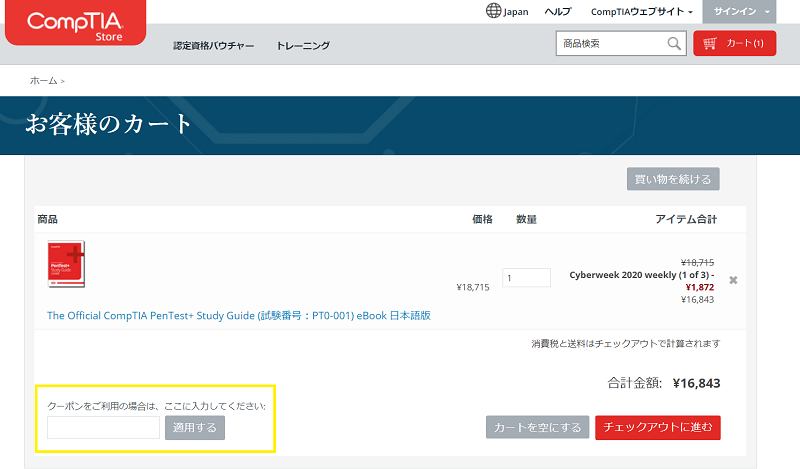The width and height of the screenshot is (800, 469).
Task: Click the unit price ¥18,715 in 価格 column
Action: click(473, 287)
